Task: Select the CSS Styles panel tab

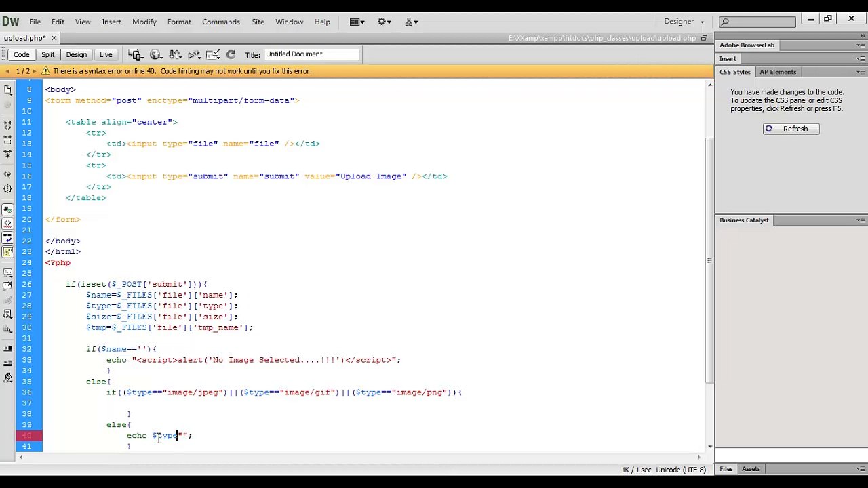Action: [x=735, y=72]
